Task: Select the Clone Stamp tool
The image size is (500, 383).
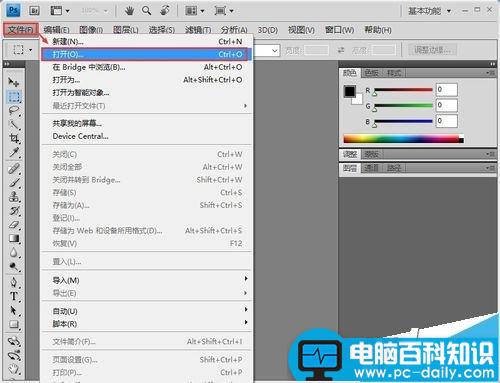Action: 14,197
